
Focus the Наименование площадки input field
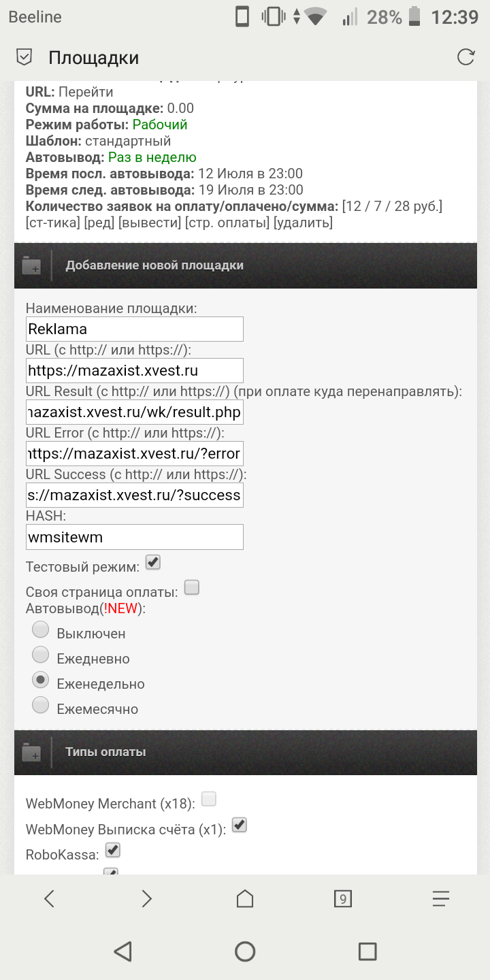coord(134,329)
